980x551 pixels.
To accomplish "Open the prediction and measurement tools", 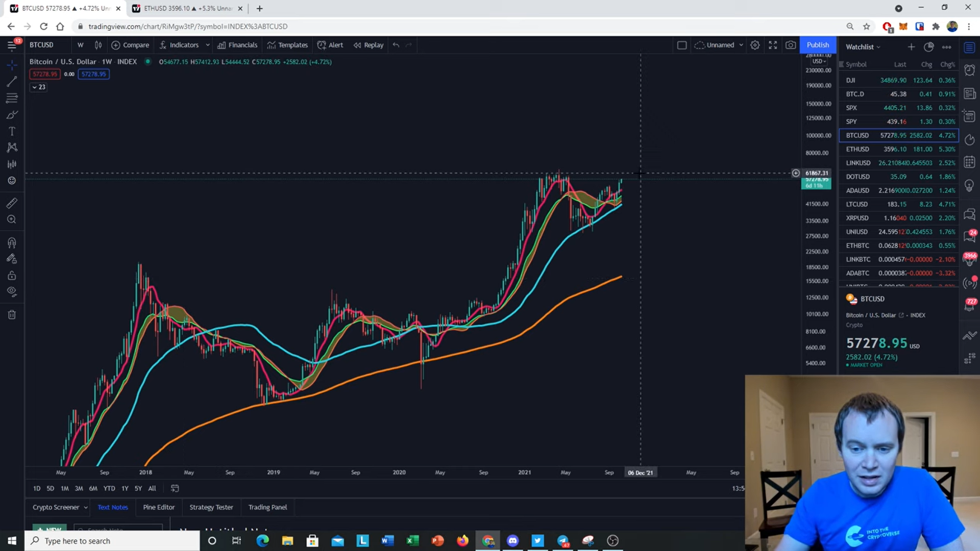I will tap(12, 164).
